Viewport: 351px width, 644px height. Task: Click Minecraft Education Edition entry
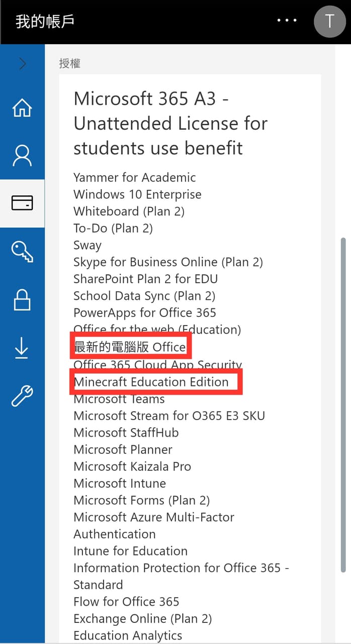coord(151,382)
